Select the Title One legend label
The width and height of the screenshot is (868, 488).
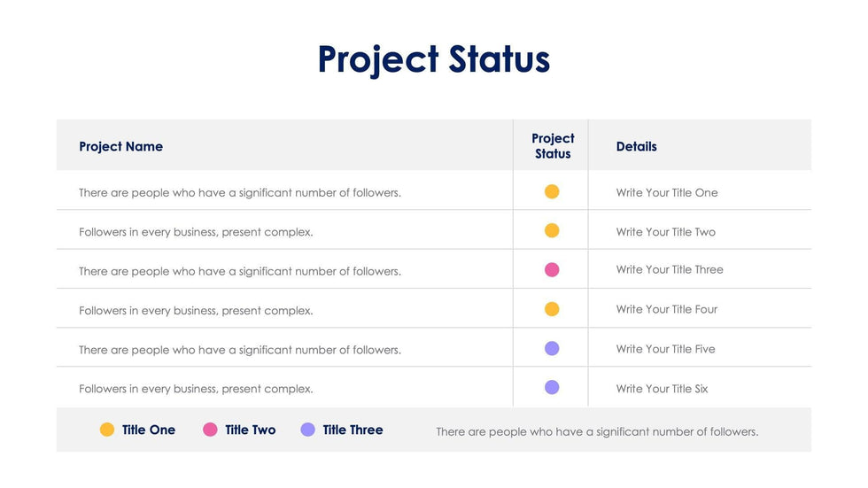point(149,430)
